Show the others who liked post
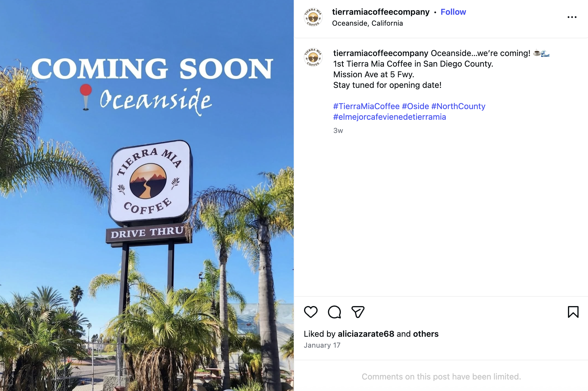This screenshot has width=588, height=391. tap(426, 334)
